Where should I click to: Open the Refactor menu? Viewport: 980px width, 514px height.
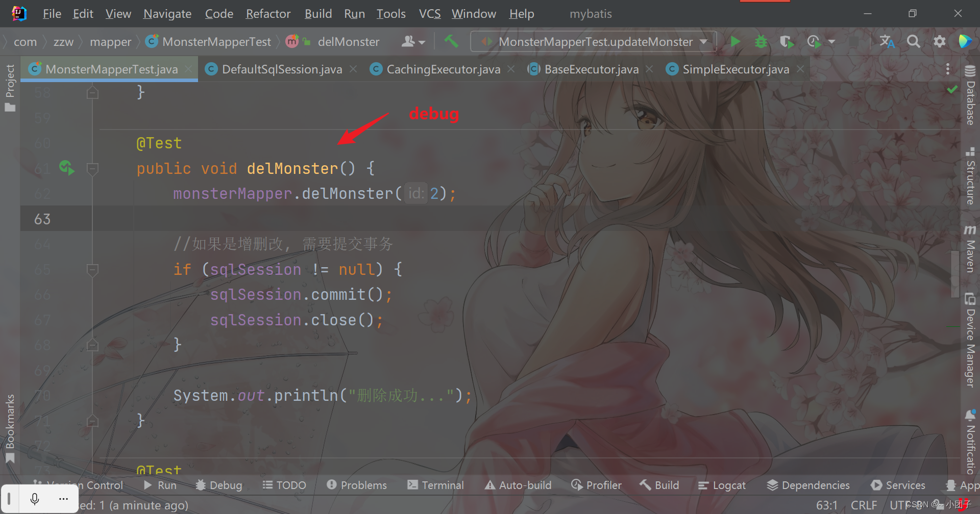268,14
